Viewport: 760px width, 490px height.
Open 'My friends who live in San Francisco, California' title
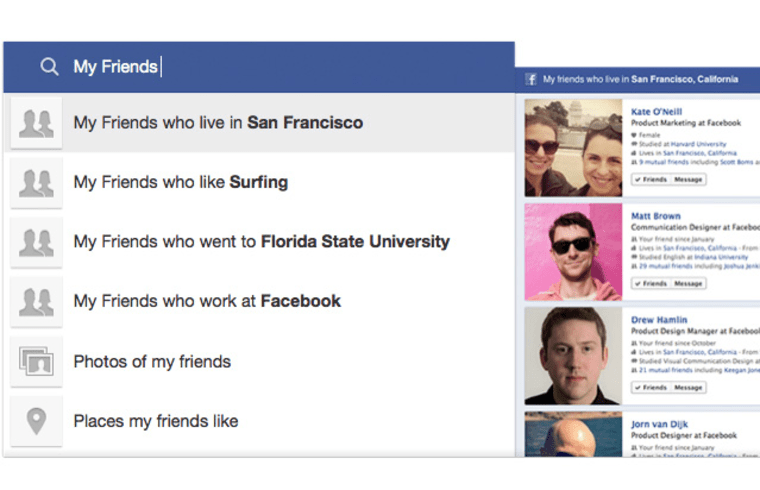point(640,79)
